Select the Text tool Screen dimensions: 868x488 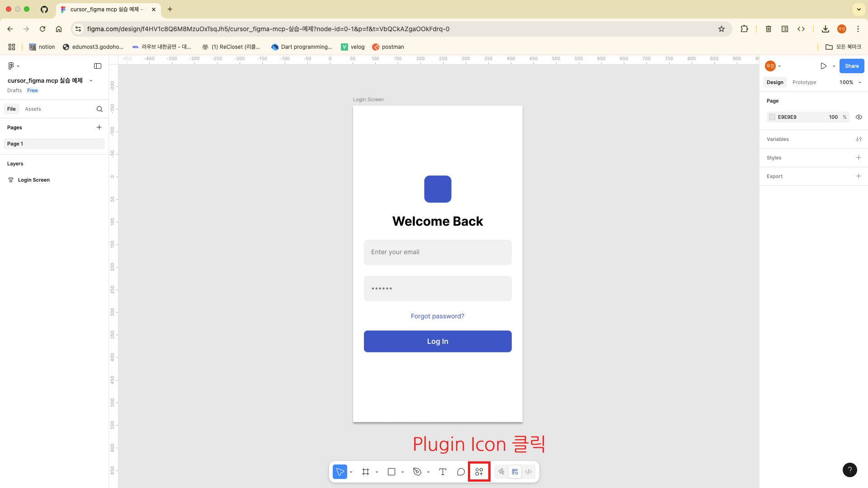click(443, 472)
